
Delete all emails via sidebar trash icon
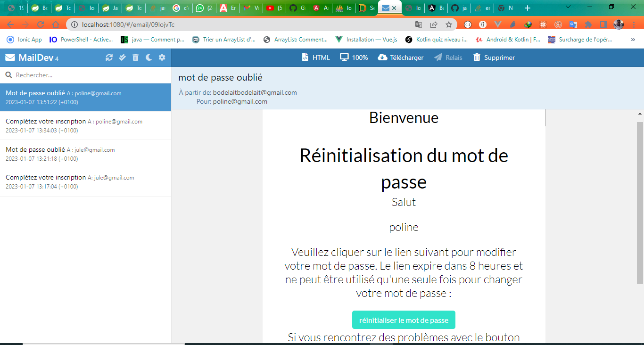click(135, 57)
